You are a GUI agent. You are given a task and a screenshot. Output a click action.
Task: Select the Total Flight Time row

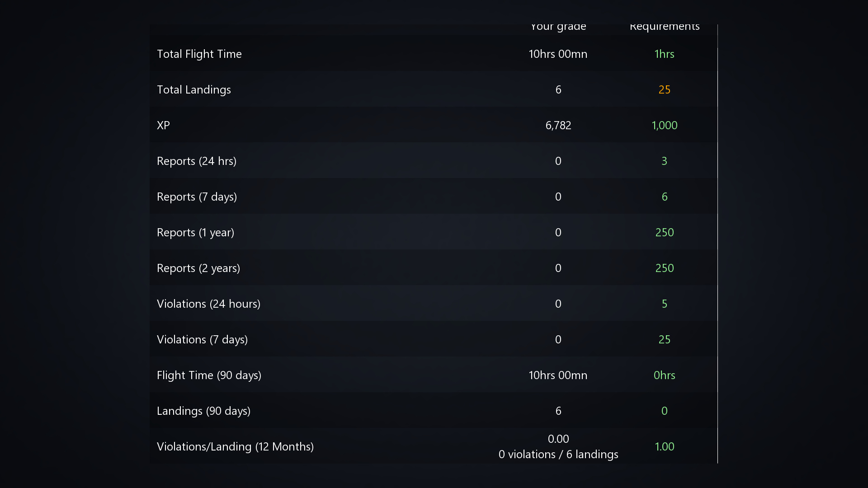pos(434,54)
